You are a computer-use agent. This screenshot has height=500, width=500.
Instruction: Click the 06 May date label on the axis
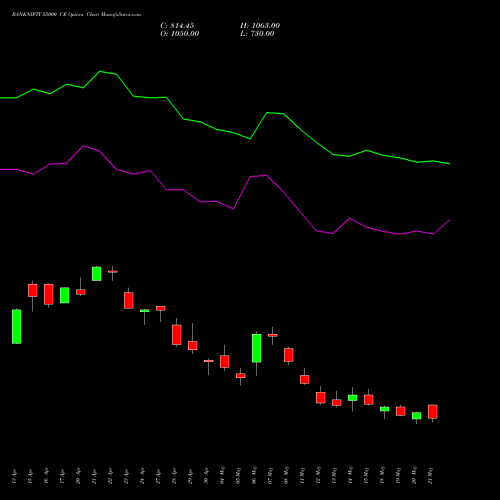point(254,475)
